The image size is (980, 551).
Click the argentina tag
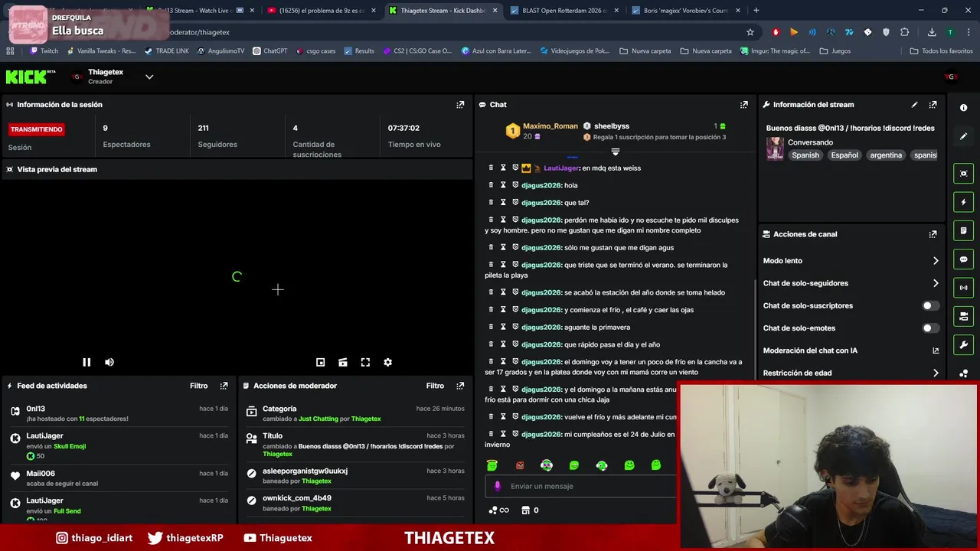pos(886,155)
